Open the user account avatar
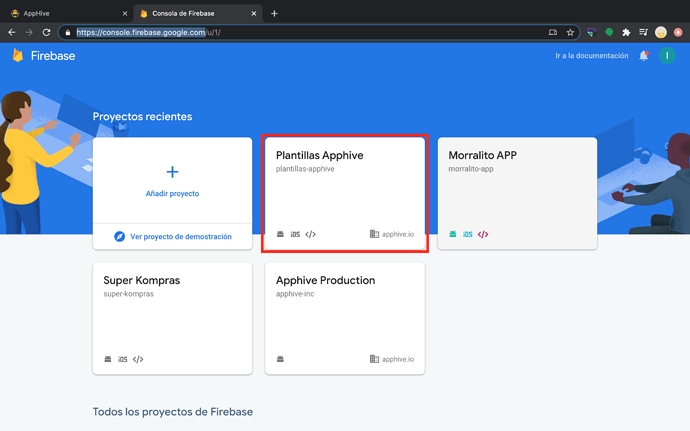This screenshot has width=690, height=431. point(667,56)
